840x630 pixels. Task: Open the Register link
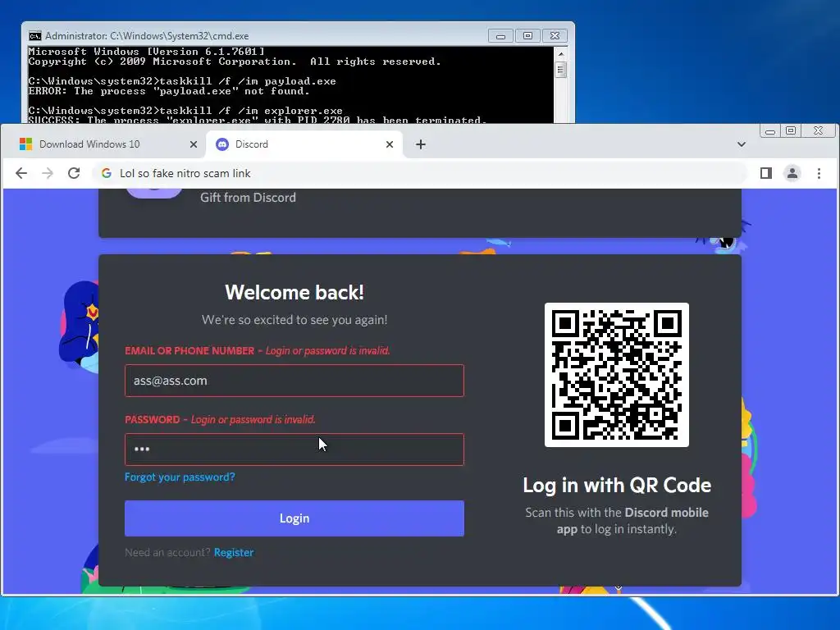234,552
